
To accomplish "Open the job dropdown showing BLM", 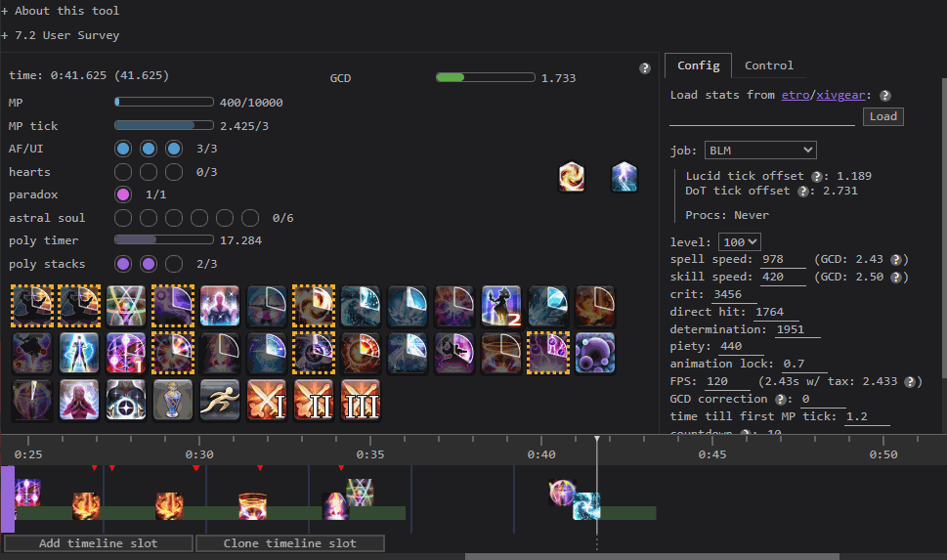I will (x=760, y=151).
